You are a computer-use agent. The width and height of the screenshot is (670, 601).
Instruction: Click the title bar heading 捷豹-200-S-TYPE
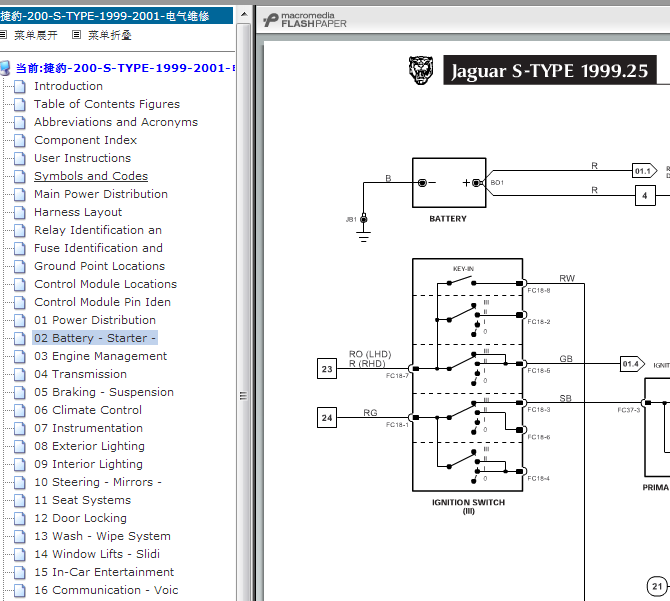105,16
